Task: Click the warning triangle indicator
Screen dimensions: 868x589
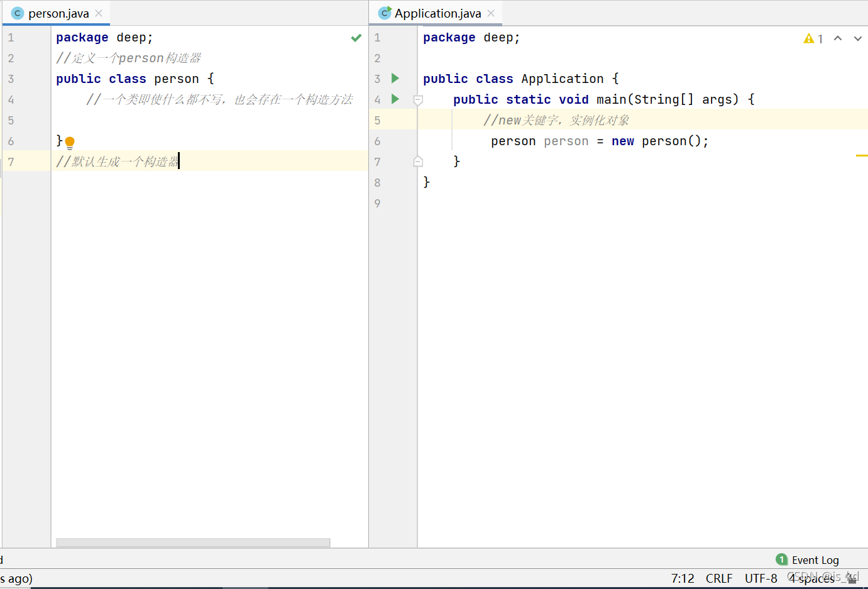Action: tap(809, 38)
